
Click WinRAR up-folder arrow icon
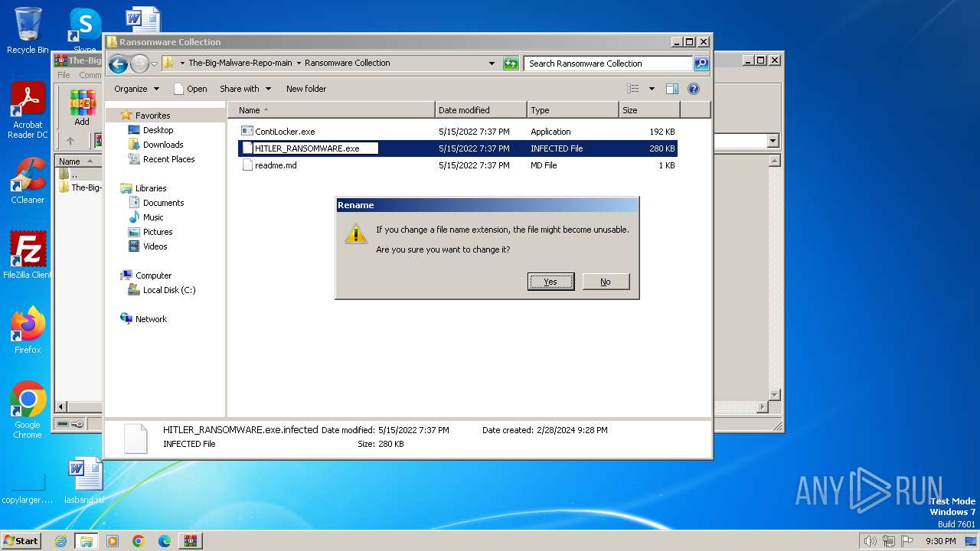[x=70, y=141]
